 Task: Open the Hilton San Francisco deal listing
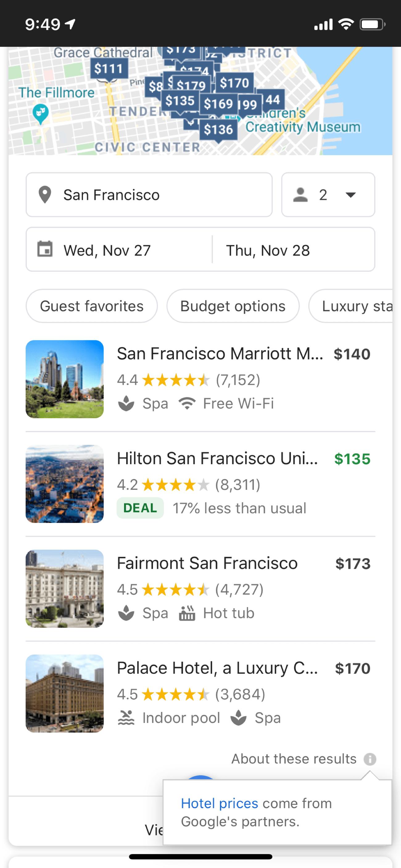click(x=217, y=459)
